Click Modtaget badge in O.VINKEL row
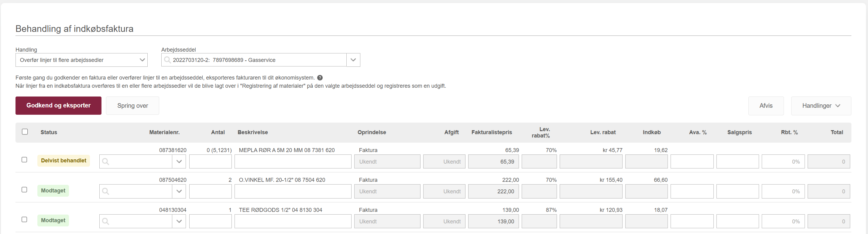Image resolution: width=868 pixels, height=234 pixels. coord(53,191)
